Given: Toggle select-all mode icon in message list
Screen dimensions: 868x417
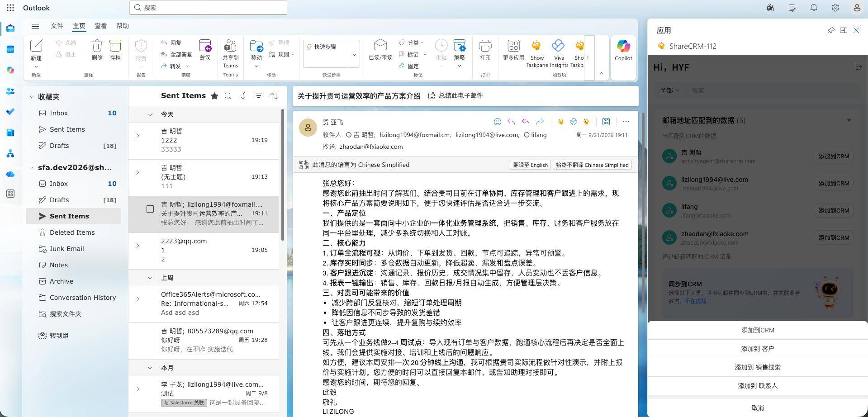Looking at the screenshot, I should pyautogui.click(x=228, y=96).
